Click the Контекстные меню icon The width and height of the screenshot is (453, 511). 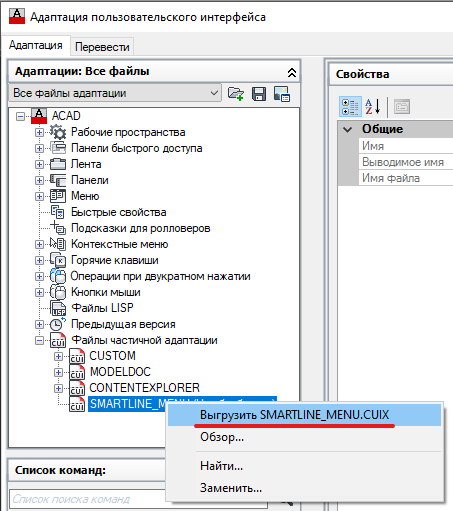tap(58, 244)
